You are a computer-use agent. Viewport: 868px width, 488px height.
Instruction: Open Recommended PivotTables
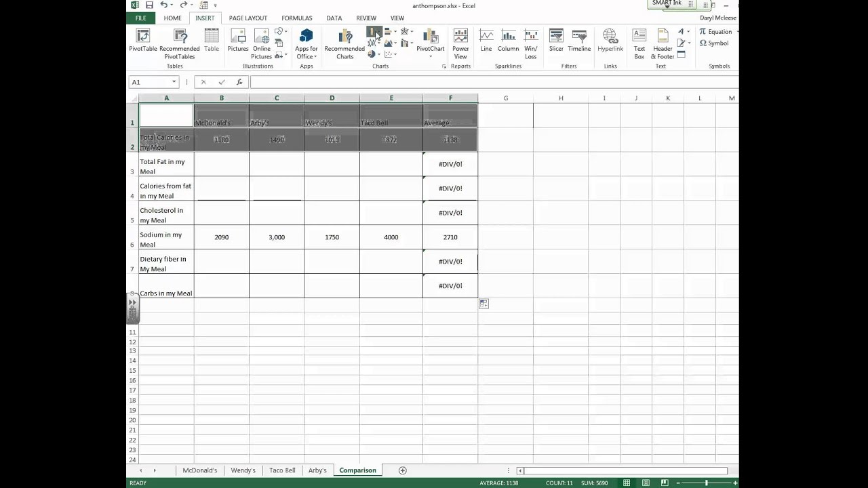[x=180, y=44]
